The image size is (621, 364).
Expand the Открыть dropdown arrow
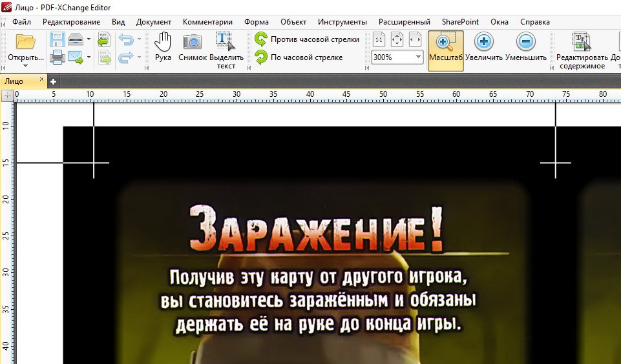[x=26, y=66]
